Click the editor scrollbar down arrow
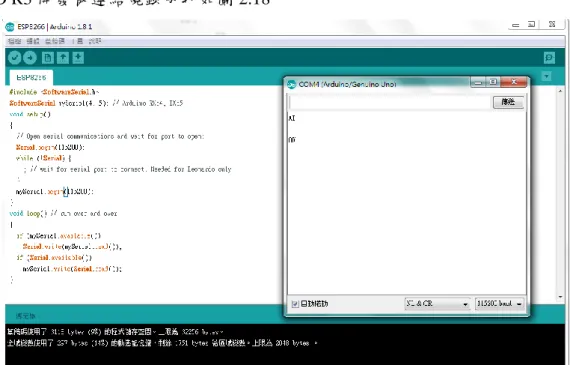 [x=560, y=297]
